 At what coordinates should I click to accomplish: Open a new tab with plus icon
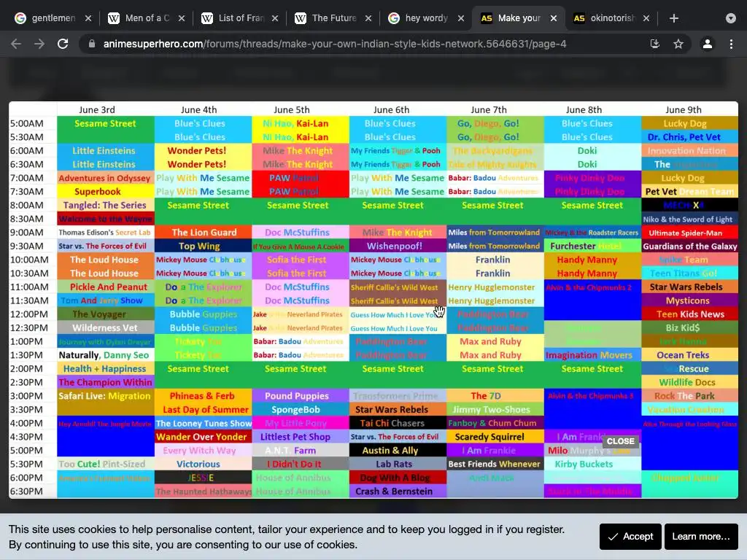(x=673, y=18)
